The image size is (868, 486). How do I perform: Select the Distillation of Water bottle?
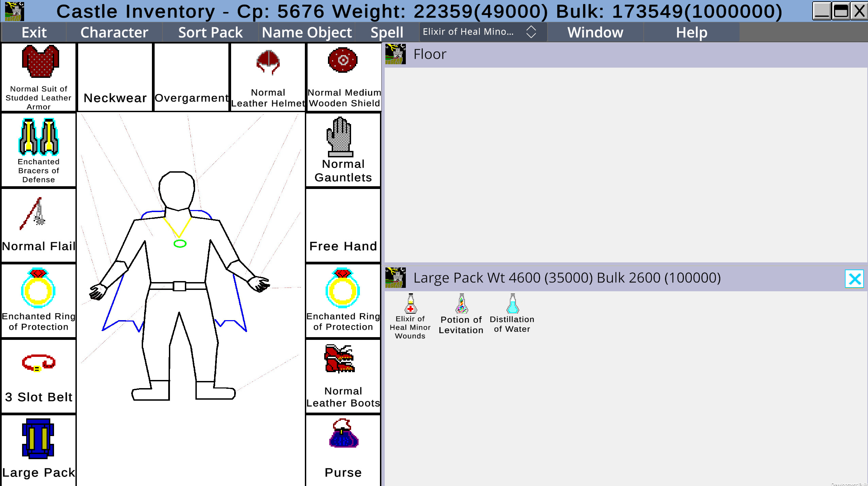[x=511, y=306]
